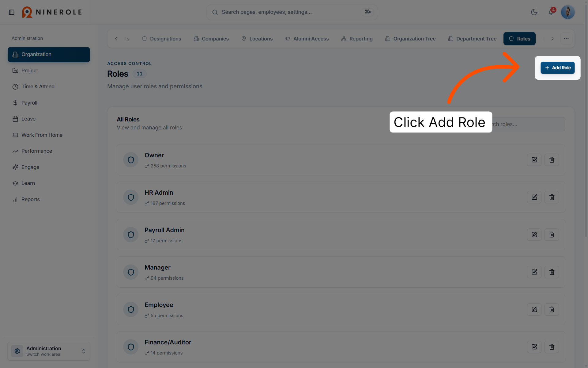Open Learn in the sidebar
Viewport: 588px width, 368px height.
[x=49, y=183]
